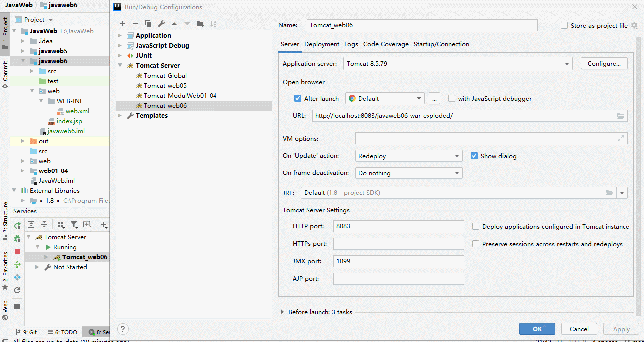
Task: Sort configurations alphabetically
Action: click(x=213, y=24)
